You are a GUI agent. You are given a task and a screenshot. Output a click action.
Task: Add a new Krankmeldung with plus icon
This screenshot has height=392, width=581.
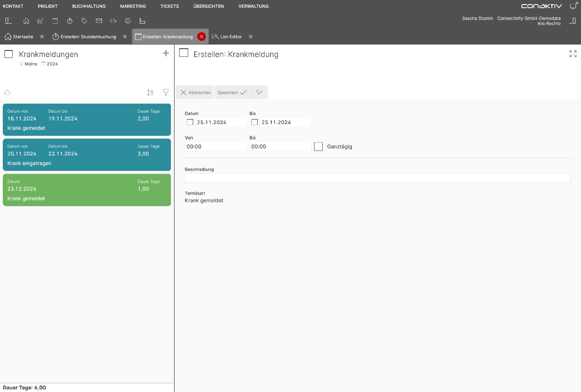(x=166, y=53)
